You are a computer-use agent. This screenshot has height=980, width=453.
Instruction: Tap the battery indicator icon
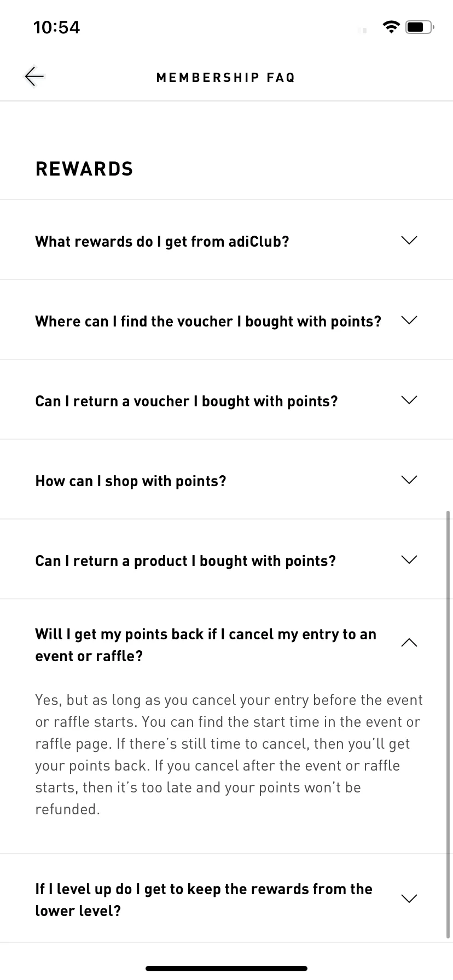click(420, 27)
